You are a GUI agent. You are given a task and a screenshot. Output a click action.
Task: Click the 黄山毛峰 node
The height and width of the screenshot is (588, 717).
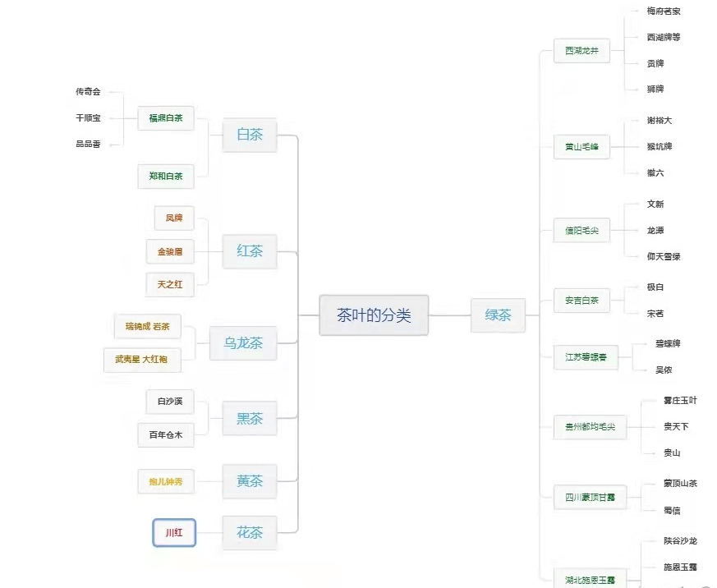tap(581, 148)
